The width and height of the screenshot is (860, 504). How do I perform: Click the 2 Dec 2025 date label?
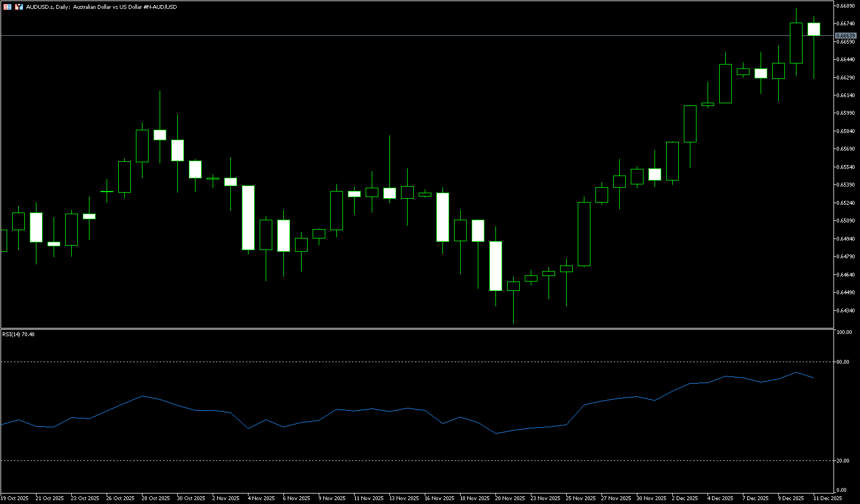click(x=685, y=498)
